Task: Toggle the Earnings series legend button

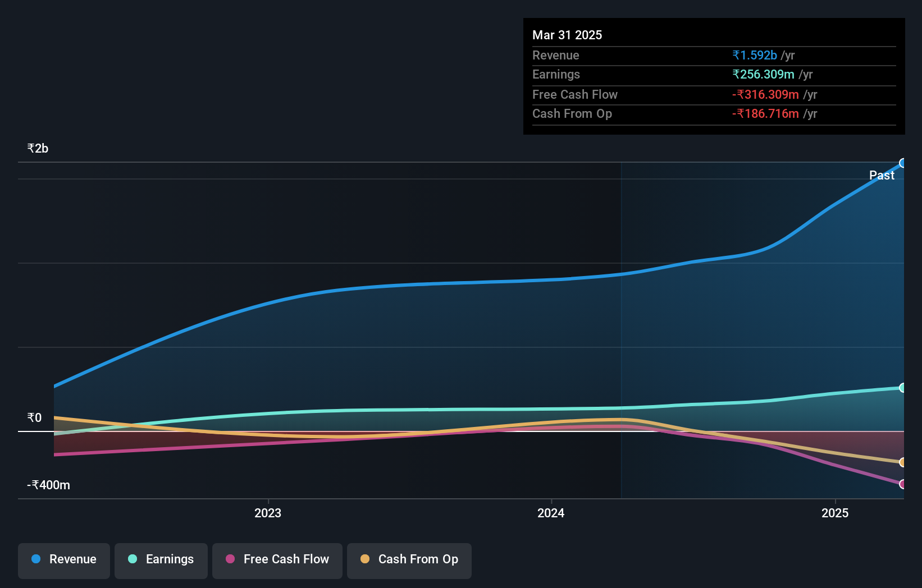Action: click(161, 561)
